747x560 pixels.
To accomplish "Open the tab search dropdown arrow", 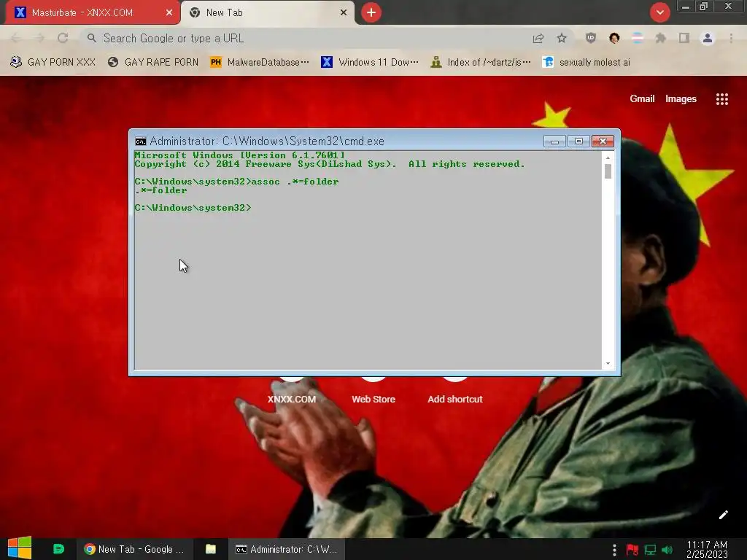I will pos(659,12).
